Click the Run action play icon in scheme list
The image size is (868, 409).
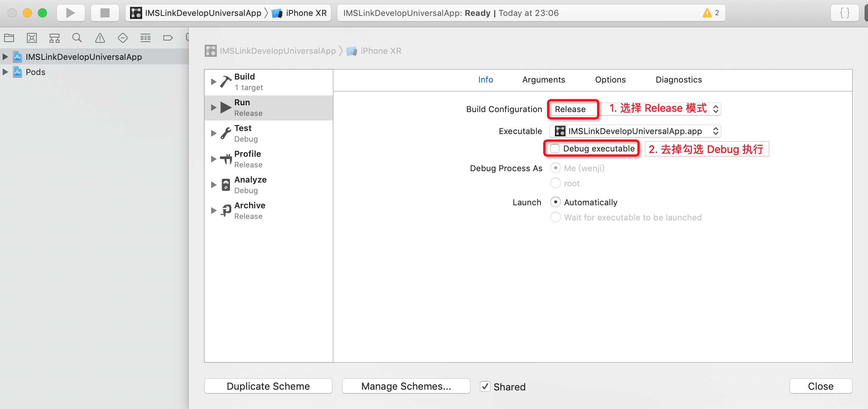click(226, 108)
